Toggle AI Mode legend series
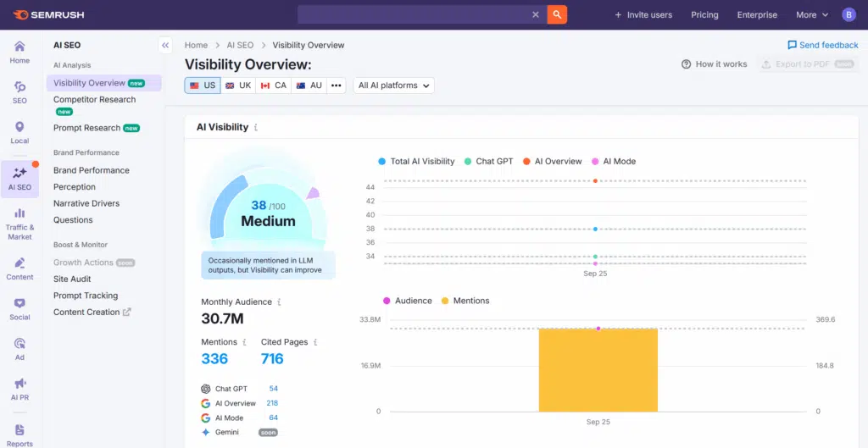The image size is (868, 448). click(614, 162)
